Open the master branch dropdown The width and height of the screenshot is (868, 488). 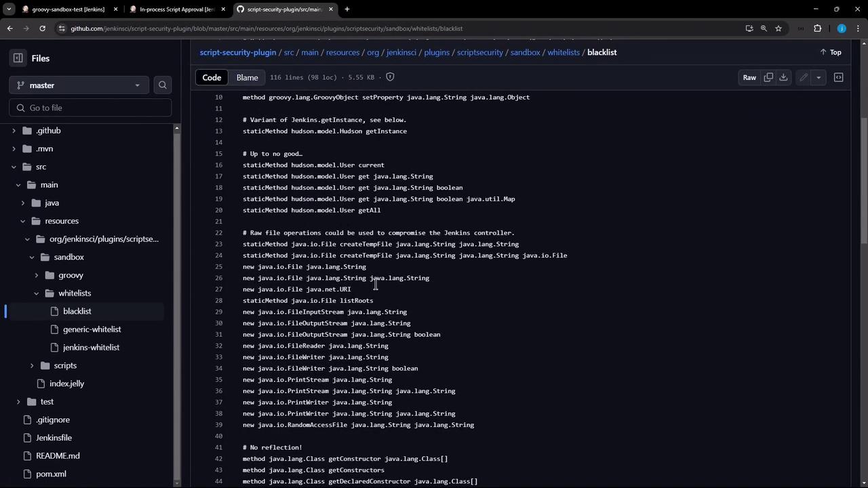(x=79, y=85)
